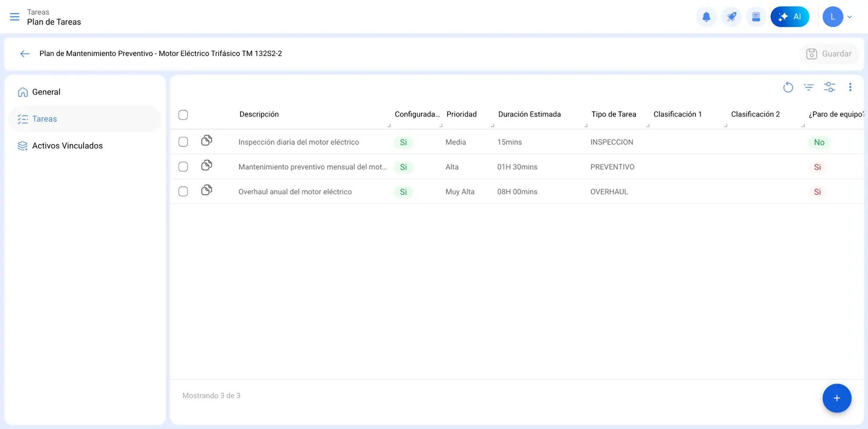Open the document icon in header

756,17
